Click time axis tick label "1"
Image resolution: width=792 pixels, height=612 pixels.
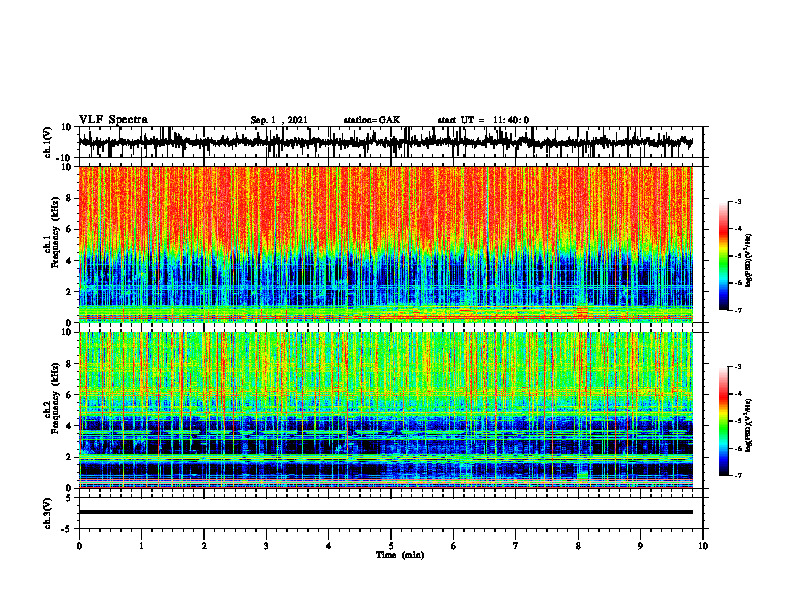coord(141,546)
